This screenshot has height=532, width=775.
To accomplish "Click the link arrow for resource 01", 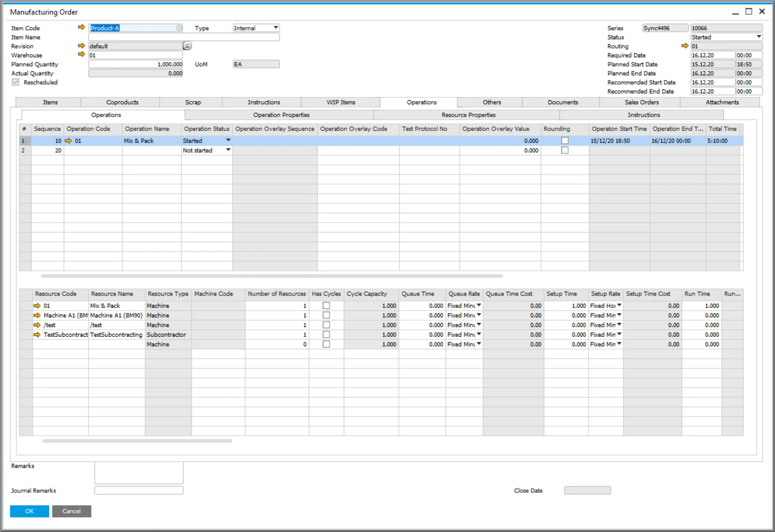I will tap(37, 306).
